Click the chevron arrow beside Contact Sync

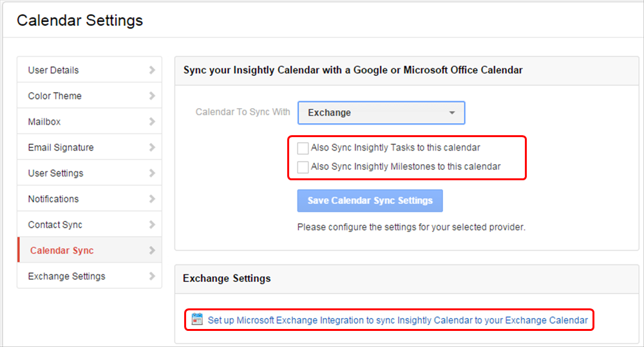click(x=152, y=225)
